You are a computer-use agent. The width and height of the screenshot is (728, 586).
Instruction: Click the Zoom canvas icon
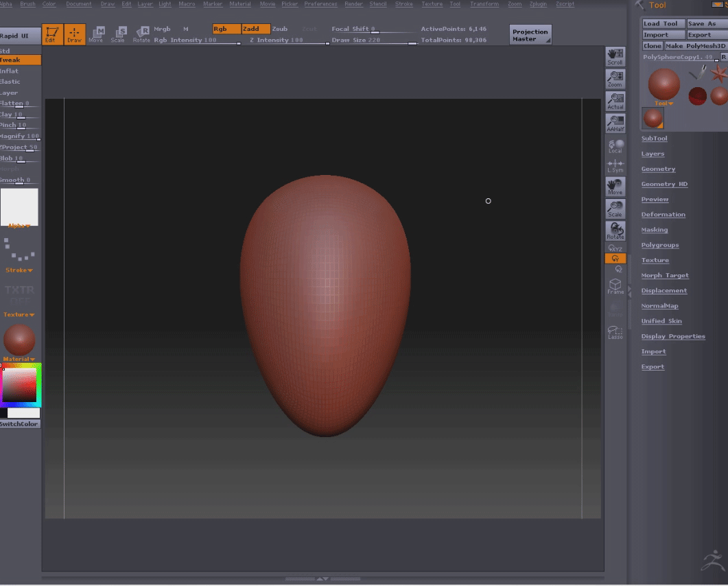615,80
